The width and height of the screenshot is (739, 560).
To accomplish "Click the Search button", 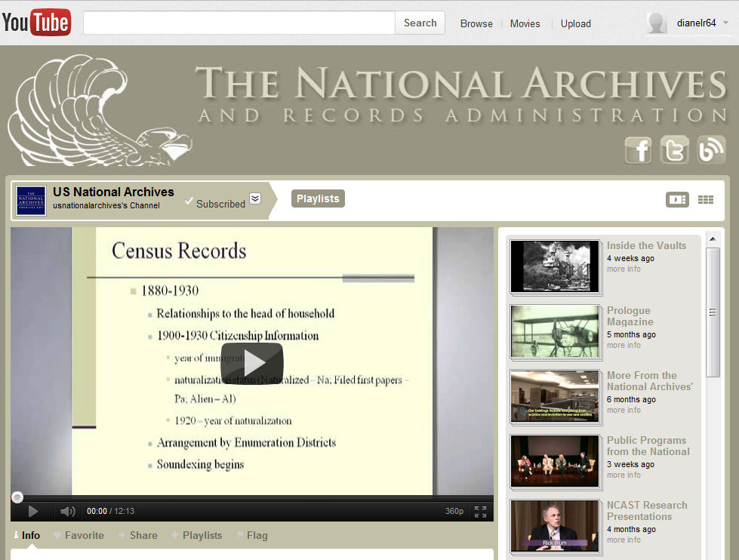I will point(420,23).
